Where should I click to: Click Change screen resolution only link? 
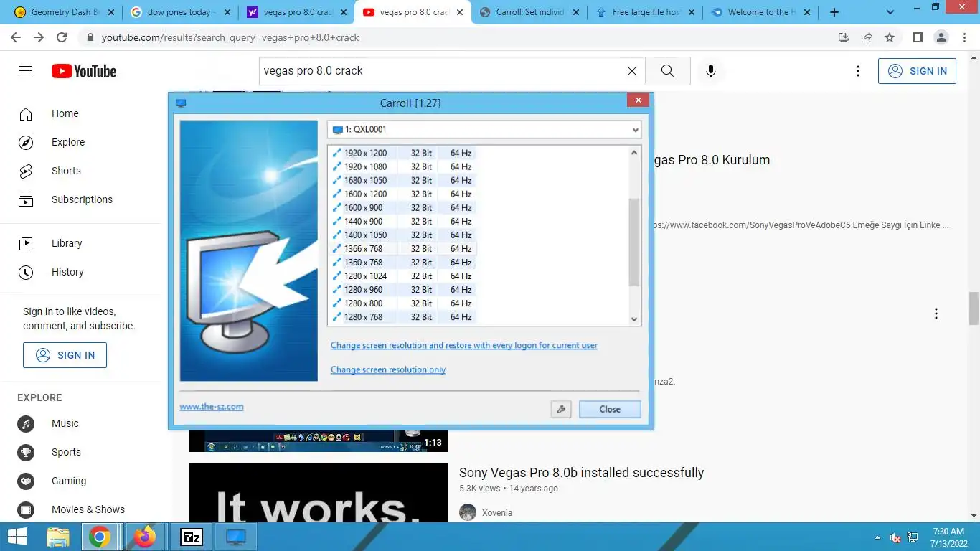388,370
